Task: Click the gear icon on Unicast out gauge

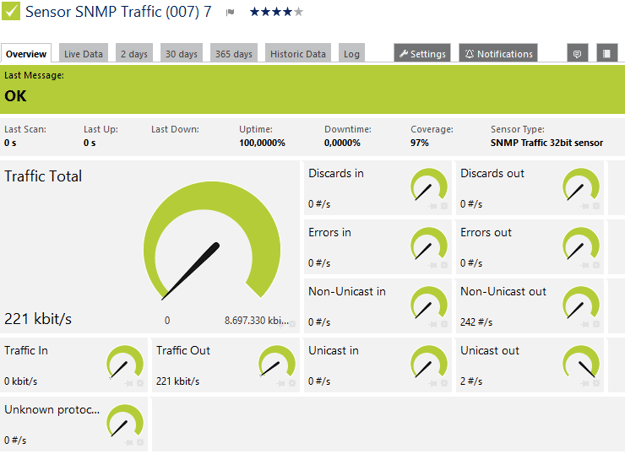Action: click(596, 383)
